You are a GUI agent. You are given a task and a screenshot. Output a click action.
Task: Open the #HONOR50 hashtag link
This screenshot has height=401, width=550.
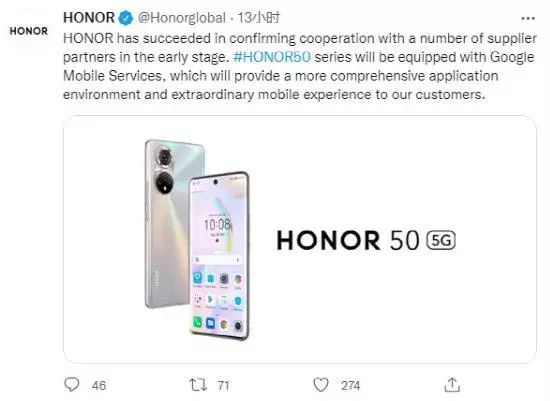[x=272, y=57]
